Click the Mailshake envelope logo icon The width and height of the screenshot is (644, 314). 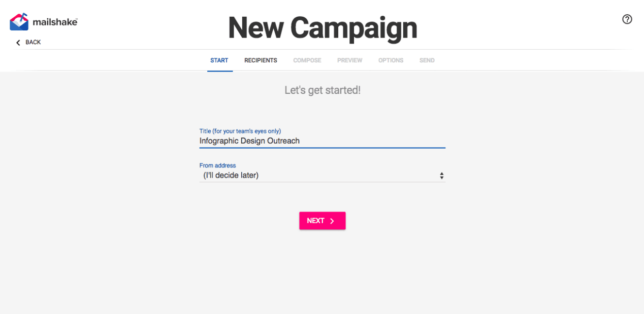pos(19,22)
